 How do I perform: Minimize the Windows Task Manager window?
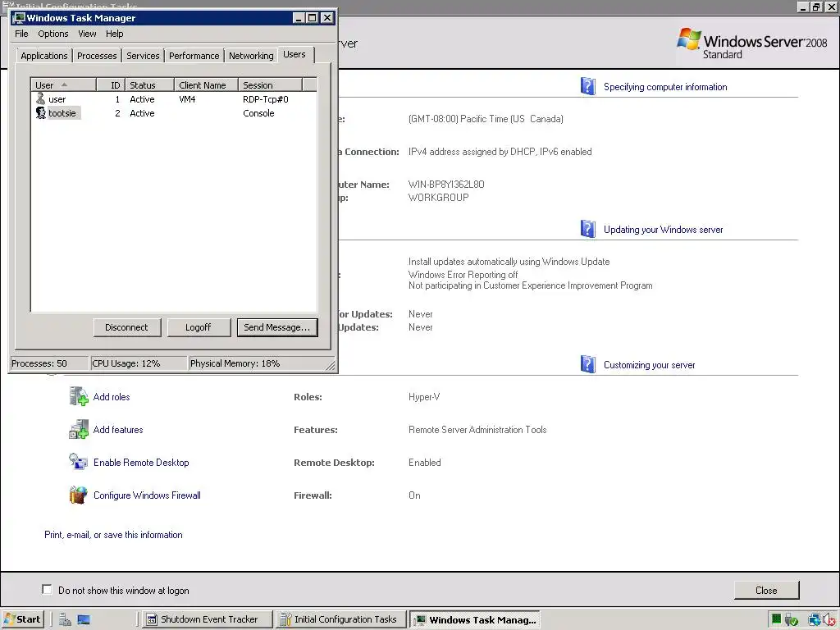pos(299,18)
